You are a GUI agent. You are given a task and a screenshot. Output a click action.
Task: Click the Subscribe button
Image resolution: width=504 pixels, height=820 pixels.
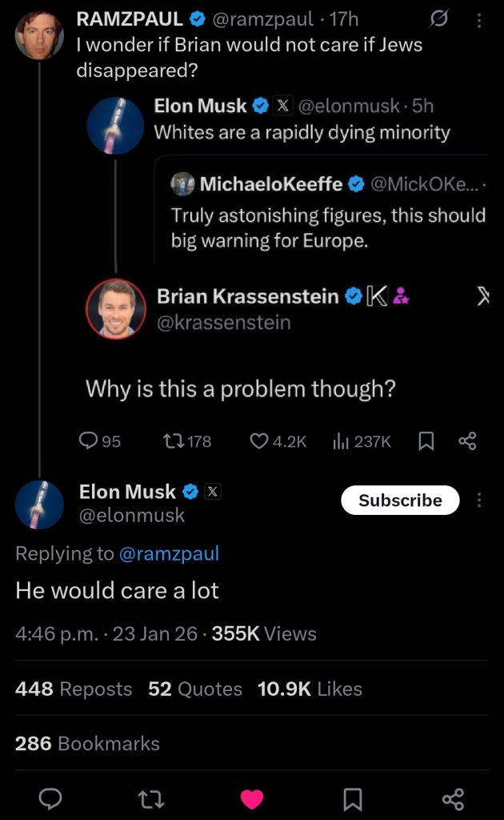pyautogui.click(x=400, y=500)
